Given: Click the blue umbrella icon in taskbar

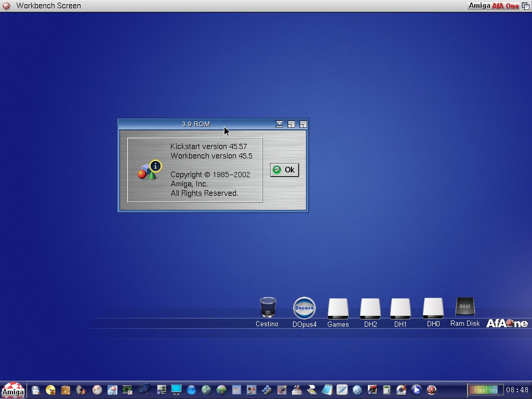Looking at the screenshot, I should click(x=144, y=389).
